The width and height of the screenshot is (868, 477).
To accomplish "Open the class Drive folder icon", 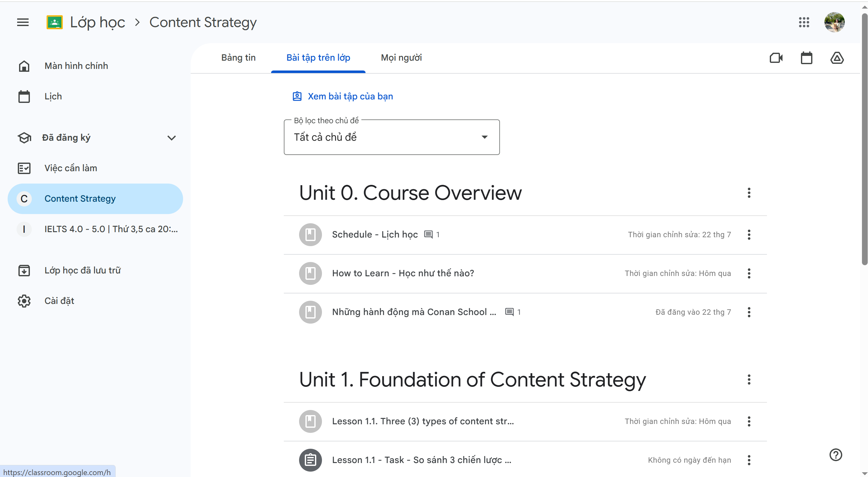I will point(837,58).
